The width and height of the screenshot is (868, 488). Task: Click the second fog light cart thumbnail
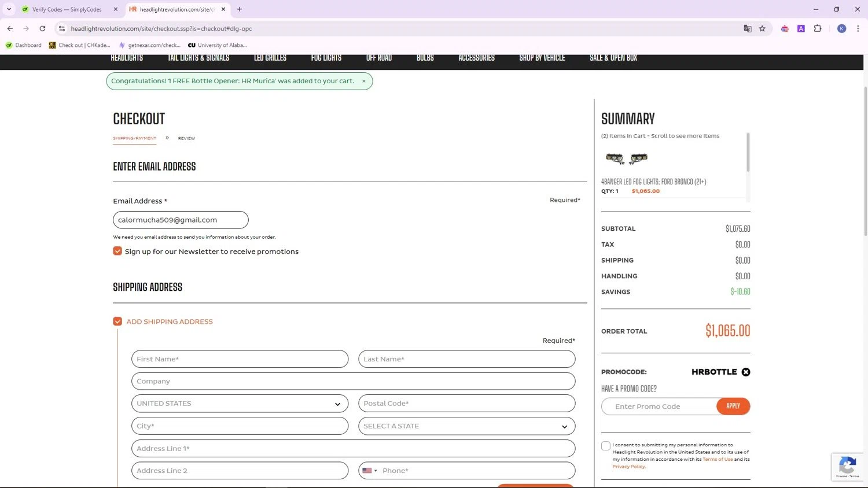coord(638,158)
